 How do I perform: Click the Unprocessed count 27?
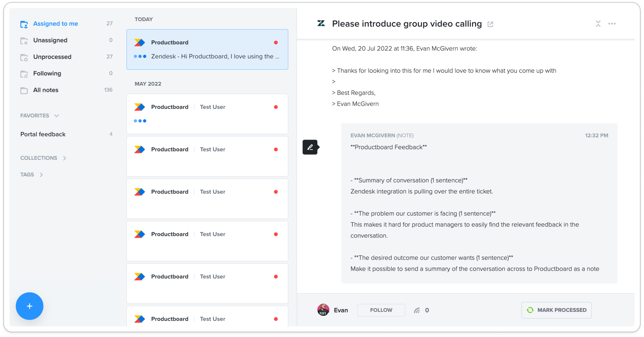coord(110,57)
